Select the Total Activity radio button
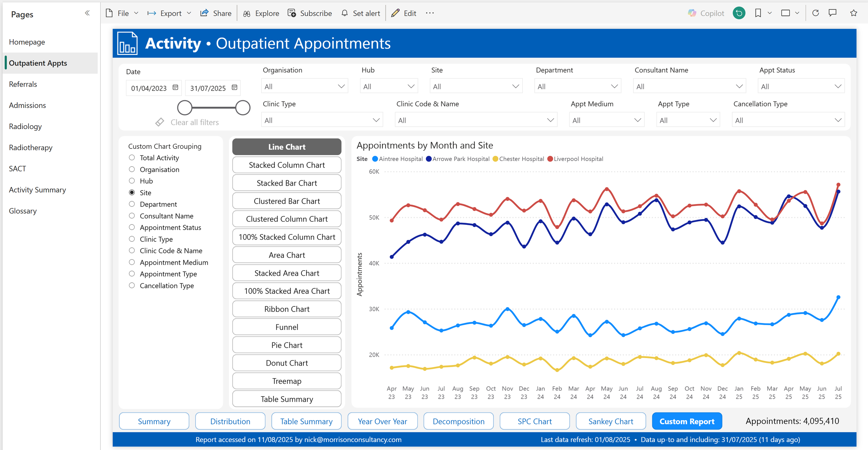Image resolution: width=868 pixels, height=450 pixels. pyautogui.click(x=132, y=158)
